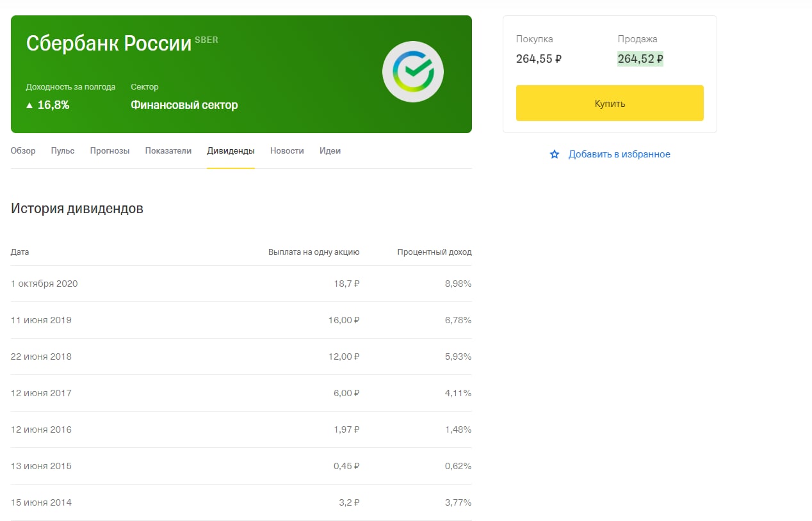
Task: Click the Сектор label
Action: [x=145, y=87]
